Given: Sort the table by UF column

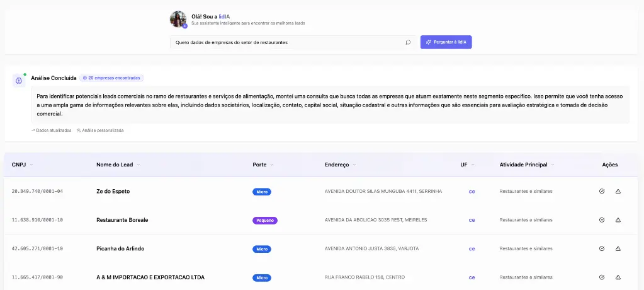Looking at the screenshot, I should 472,165.
